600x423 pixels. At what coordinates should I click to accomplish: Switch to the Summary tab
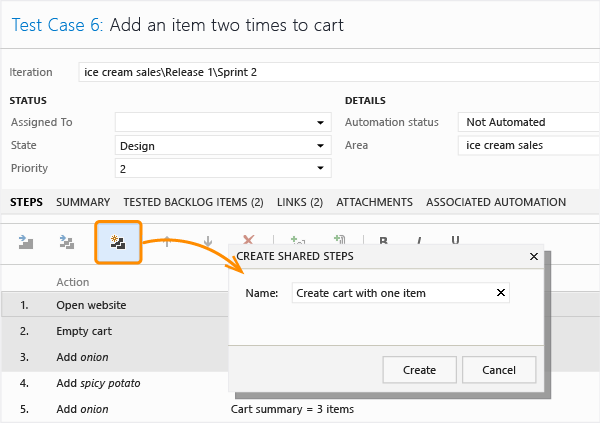coord(83,202)
